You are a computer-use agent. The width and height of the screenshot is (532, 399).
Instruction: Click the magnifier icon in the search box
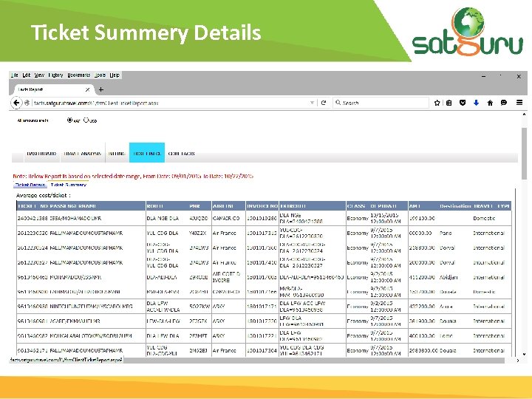click(x=338, y=102)
